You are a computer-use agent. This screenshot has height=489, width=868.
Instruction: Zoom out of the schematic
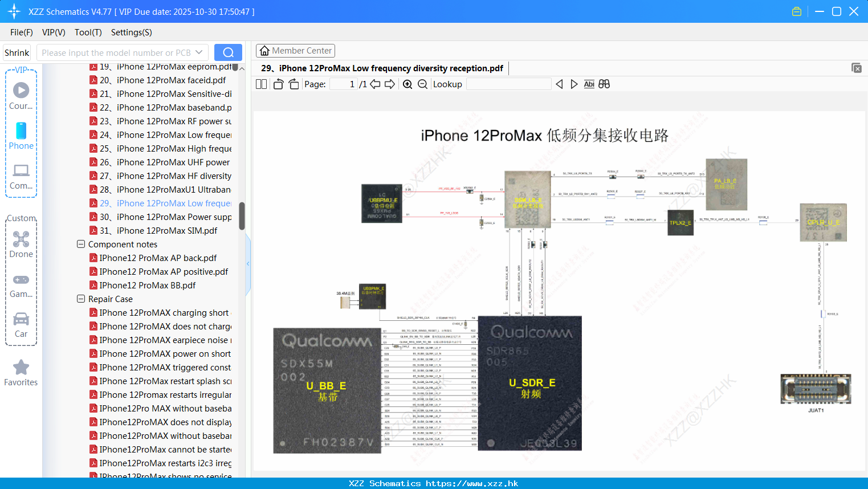[x=422, y=84]
